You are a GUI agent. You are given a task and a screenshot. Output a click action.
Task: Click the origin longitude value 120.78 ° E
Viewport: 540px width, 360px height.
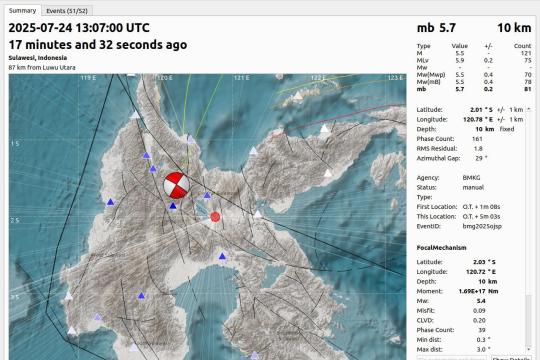click(478, 119)
